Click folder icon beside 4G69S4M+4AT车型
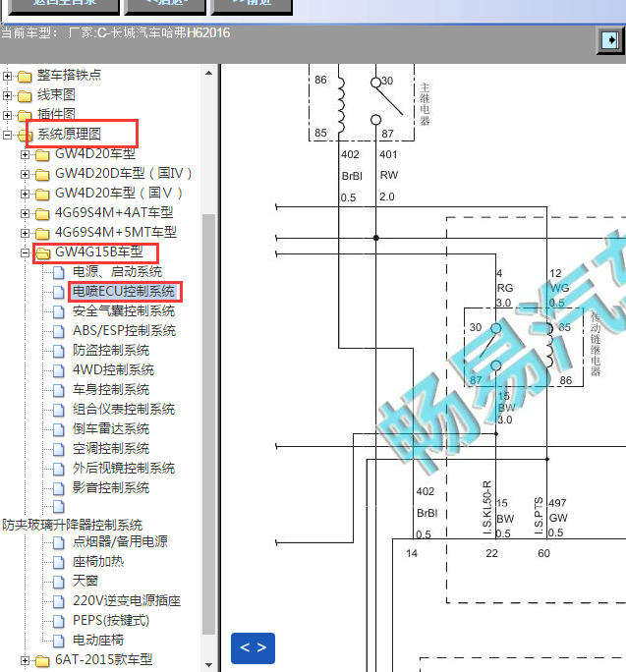626x672 pixels. pyautogui.click(x=42, y=214)
